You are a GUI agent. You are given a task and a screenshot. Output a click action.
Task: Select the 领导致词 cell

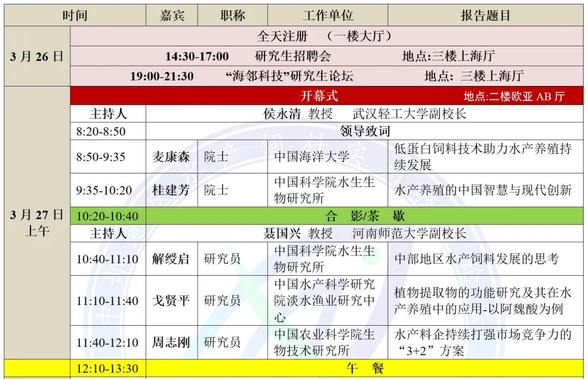click(x=365, y=131)
